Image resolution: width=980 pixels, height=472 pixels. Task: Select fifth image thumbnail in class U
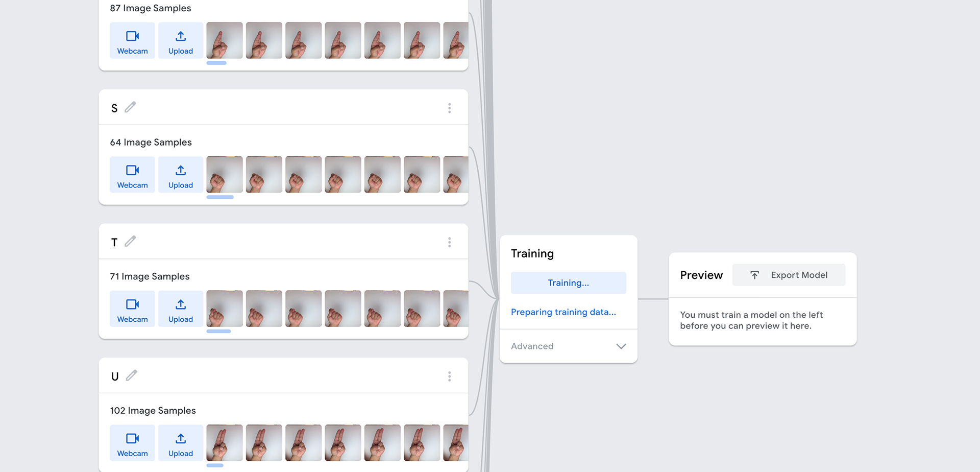point(382,443)
